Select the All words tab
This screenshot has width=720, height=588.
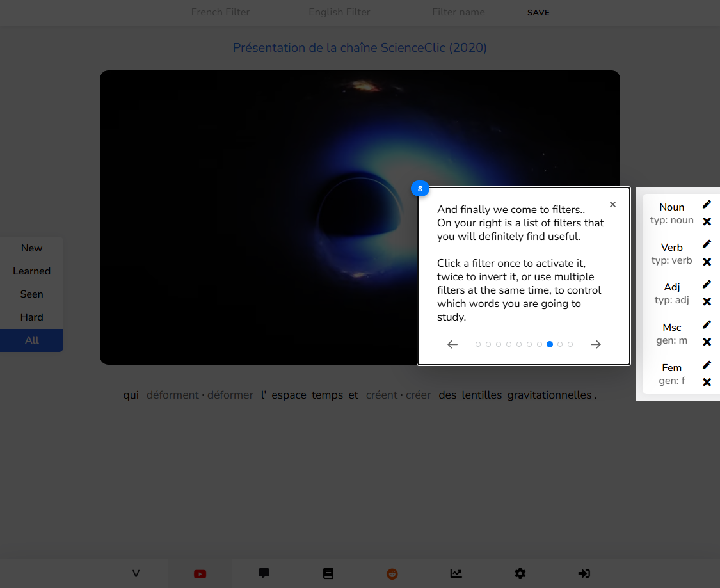[x=32, y=340]
